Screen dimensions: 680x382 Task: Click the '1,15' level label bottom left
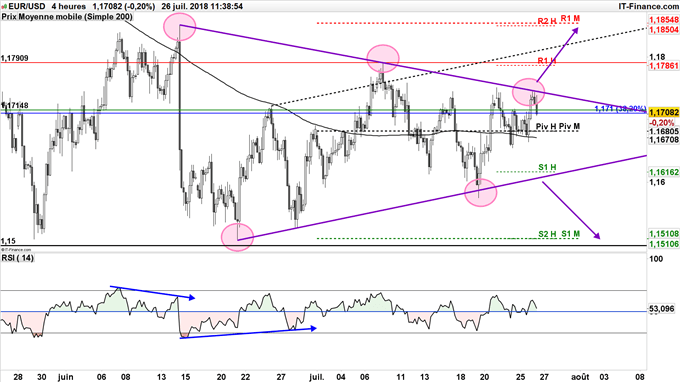8,241
